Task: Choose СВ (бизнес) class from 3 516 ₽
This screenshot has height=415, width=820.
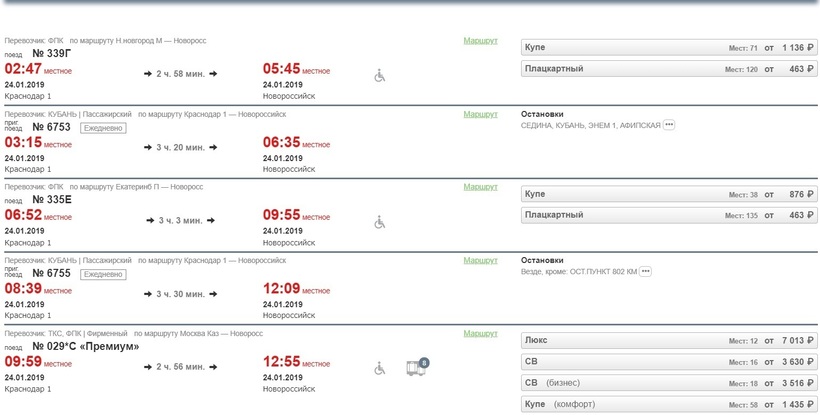Action: [669, 383]
